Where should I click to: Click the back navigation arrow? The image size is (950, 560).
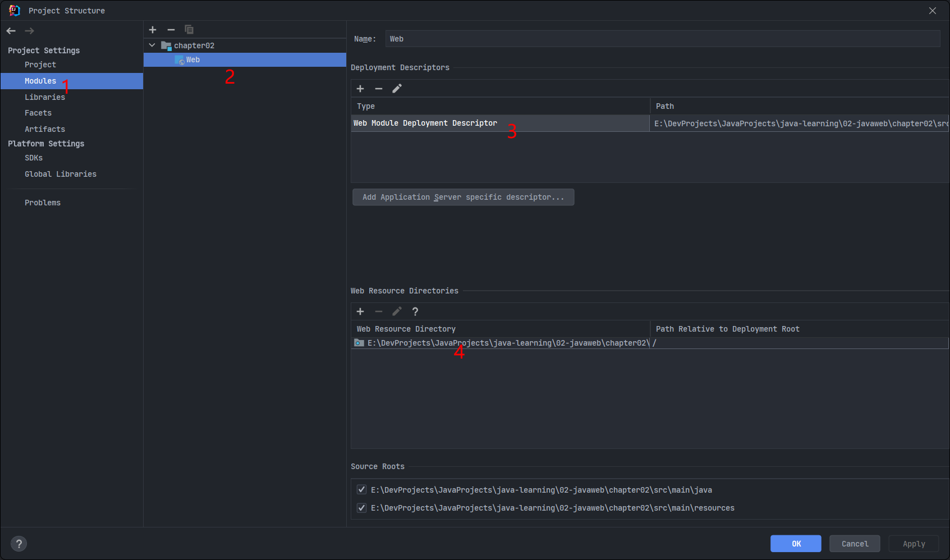pos(11,31)
